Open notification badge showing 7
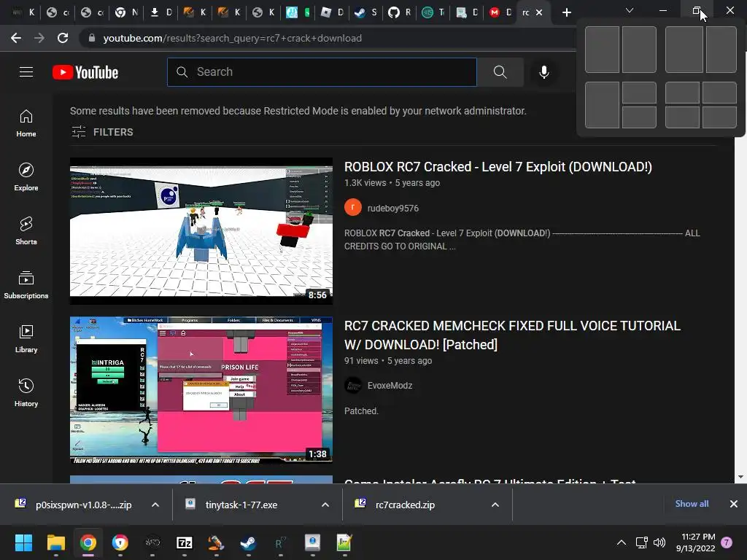This screenshot has height=560, width=747. pos(727,542)
